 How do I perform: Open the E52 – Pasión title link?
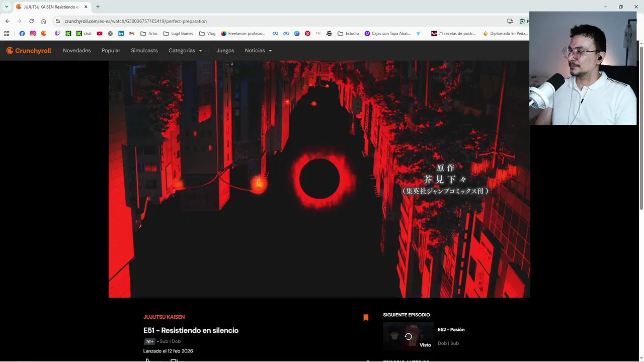tap(451, 330)
